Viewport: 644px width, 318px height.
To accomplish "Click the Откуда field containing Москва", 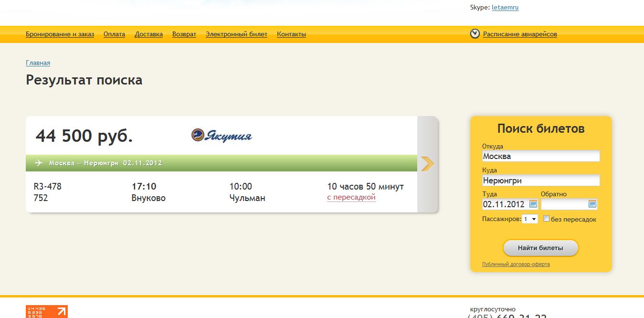I will [x=540, y=156].
